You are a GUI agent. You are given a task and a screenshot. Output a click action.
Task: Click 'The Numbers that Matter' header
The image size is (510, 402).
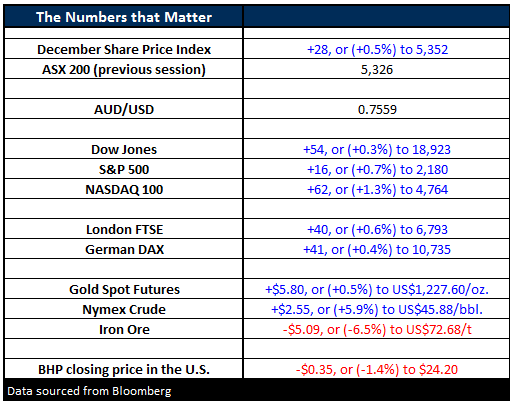point(124,17)
